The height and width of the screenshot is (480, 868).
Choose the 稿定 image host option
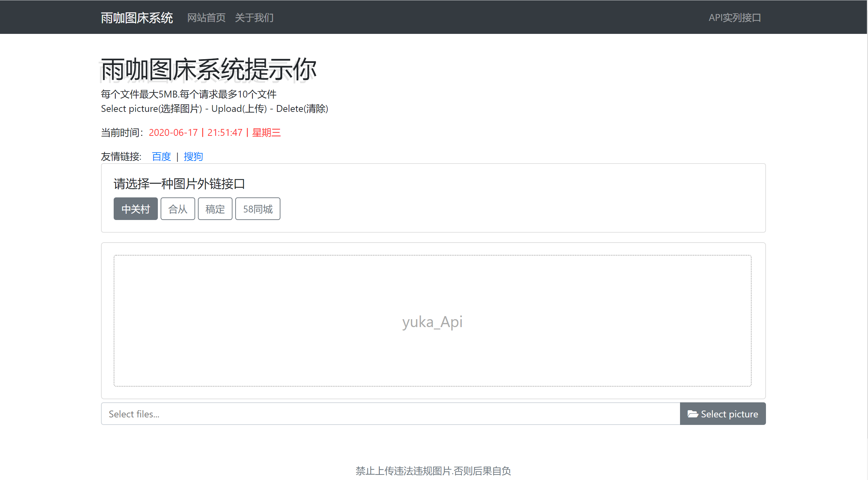215,209
